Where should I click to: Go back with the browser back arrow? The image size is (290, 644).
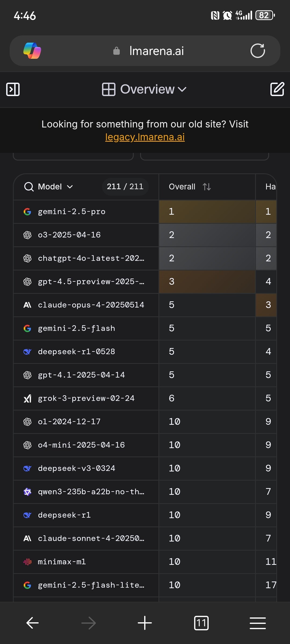click(x=32, y=623)
